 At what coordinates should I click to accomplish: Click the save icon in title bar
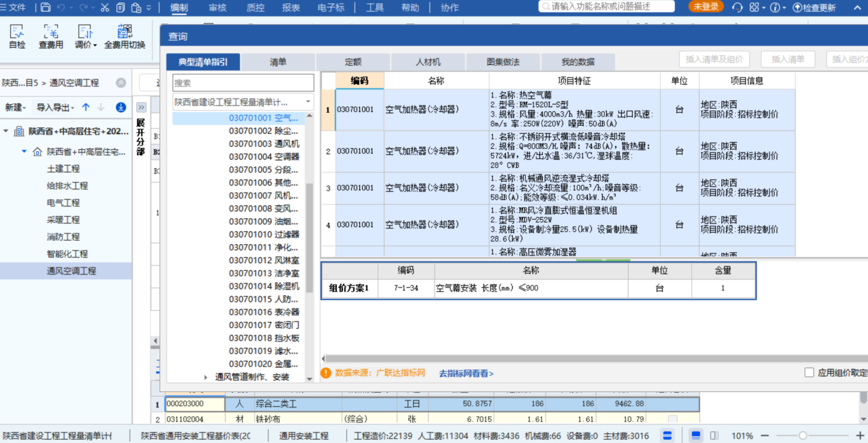click(45, 8)
